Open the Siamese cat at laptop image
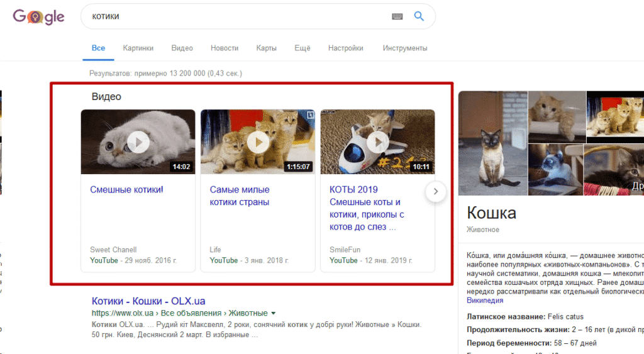Image resolution: width=644 pixels, height=354 pixels. tap(555, 169)
